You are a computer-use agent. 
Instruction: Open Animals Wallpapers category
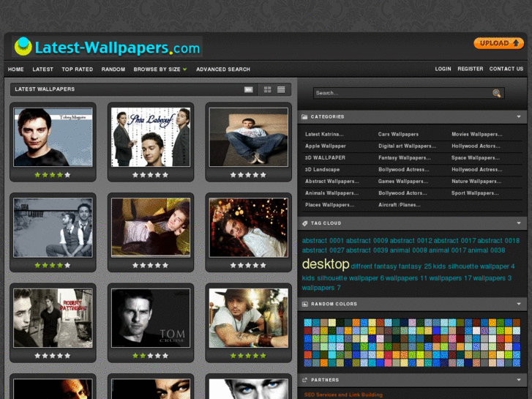coord(331,193)
